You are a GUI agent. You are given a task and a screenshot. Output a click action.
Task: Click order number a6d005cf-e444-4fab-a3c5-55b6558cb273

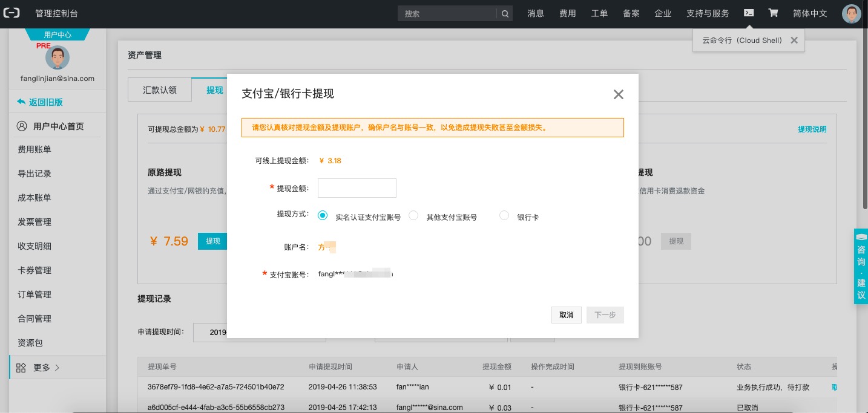(216, 408)
